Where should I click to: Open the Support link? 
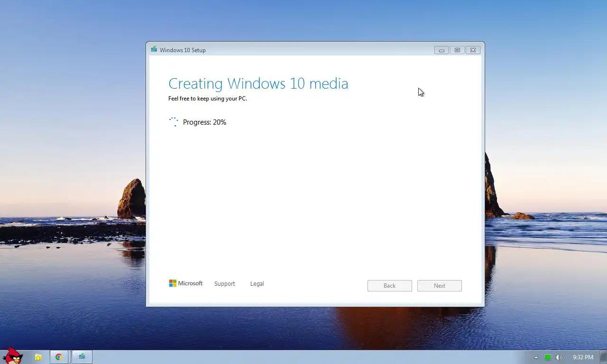pos(224,284)
